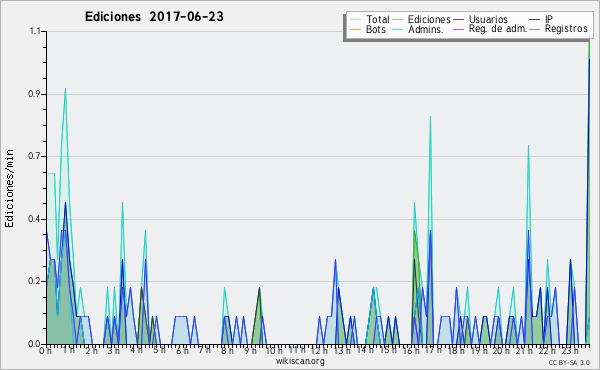The width and height of the screenshot is (600, 370).
Task: Click the 0.7 value on the y-axis
Action: (34, 156)
